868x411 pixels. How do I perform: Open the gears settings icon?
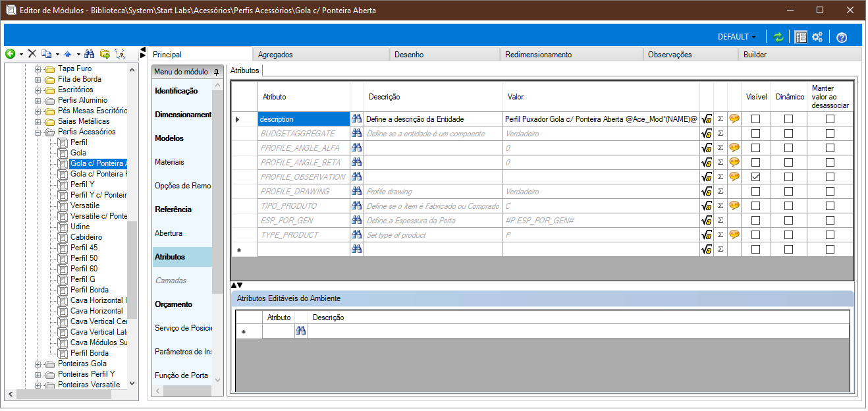click(817, 37)
